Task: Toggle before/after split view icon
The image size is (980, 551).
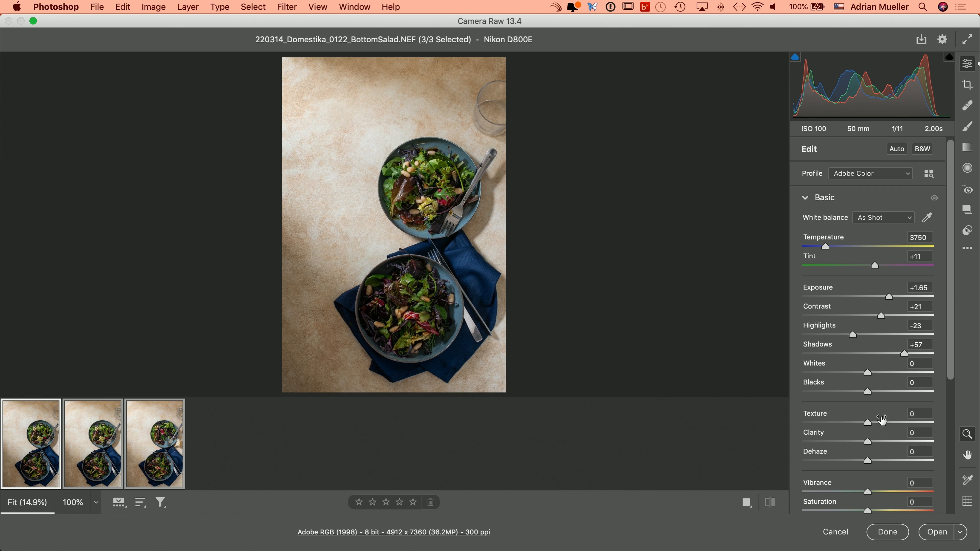Action: [770, 503]
